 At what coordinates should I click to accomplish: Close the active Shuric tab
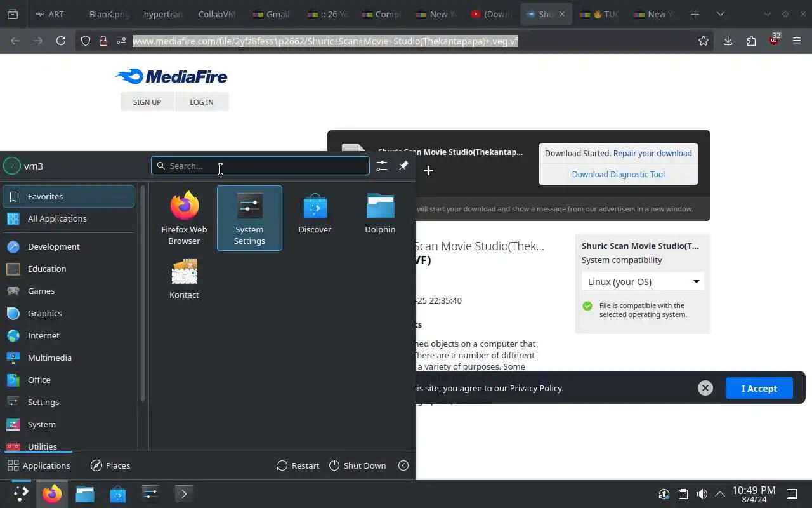tap(561, 14)
